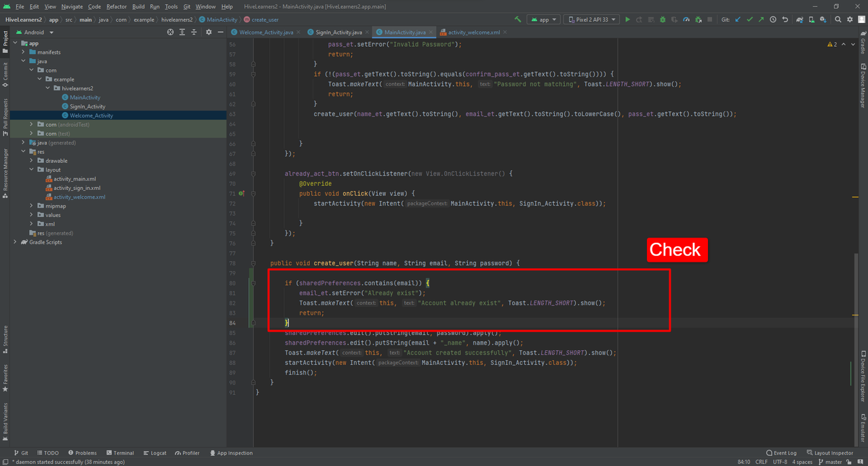Select opened file target icon in Project panel
Screen dimensions: 868x466
pyautogui.click(x=170, y=32)
